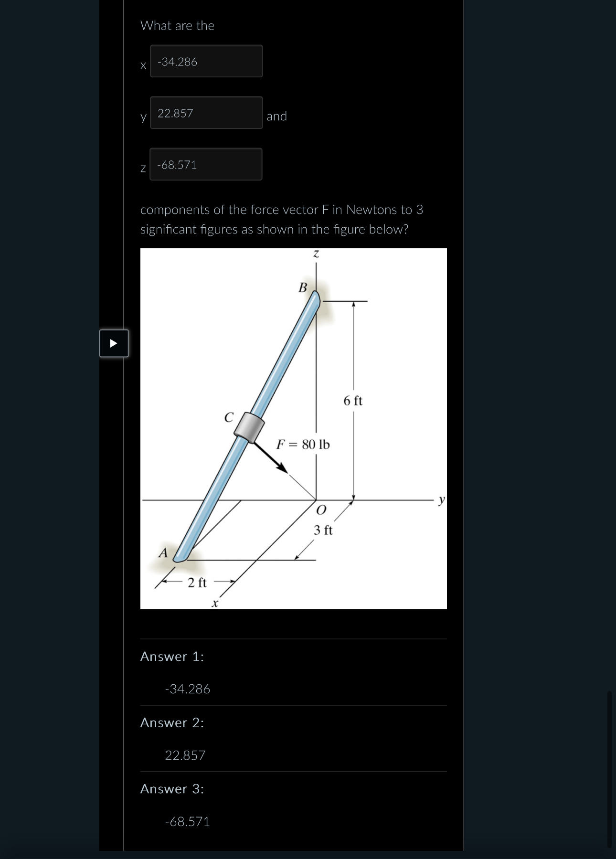
Task: Click the x label beside the first field
Action: pos(142,65)
